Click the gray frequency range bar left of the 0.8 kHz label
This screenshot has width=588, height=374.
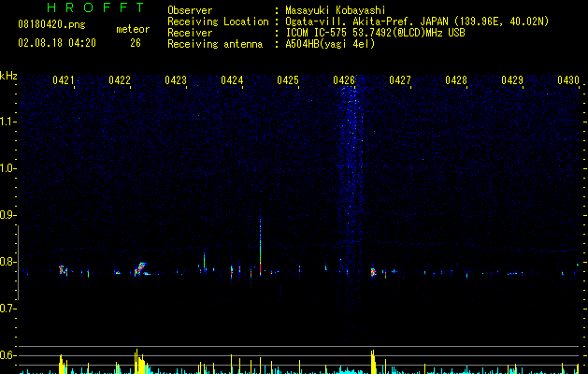pyautogui.click(x=18, y=263)
